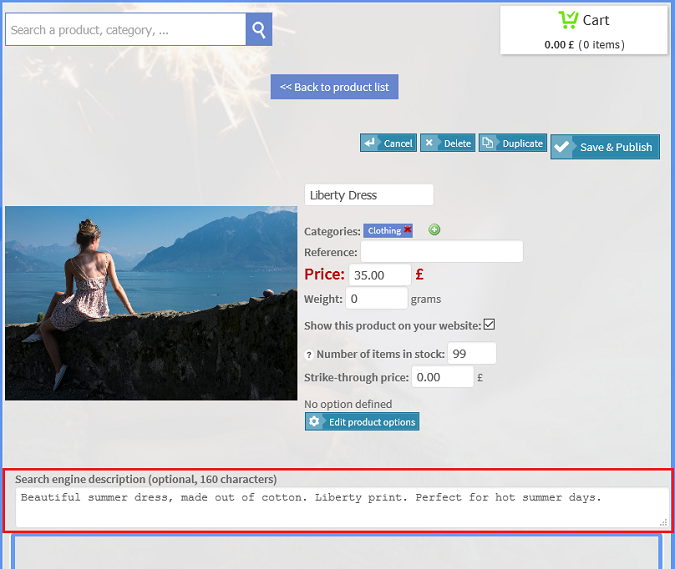
Task: Open Edit product options
Action: click(x=362, y=422)
